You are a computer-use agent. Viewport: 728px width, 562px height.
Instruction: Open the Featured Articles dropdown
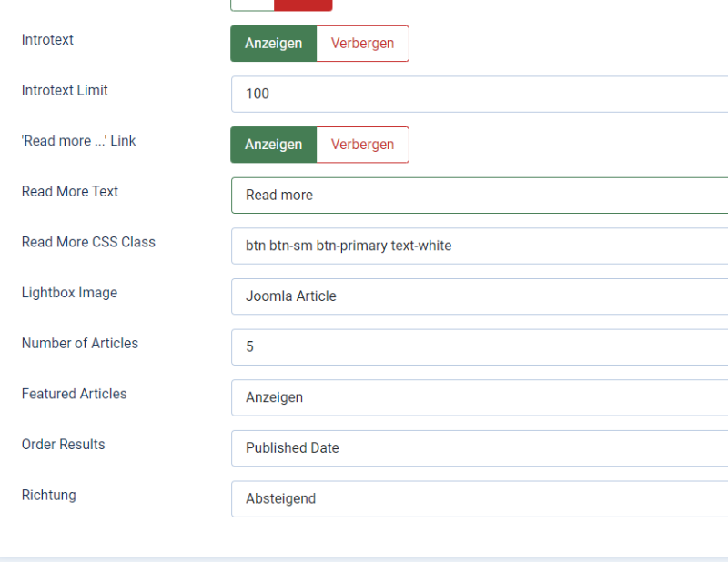pos(480,397)
